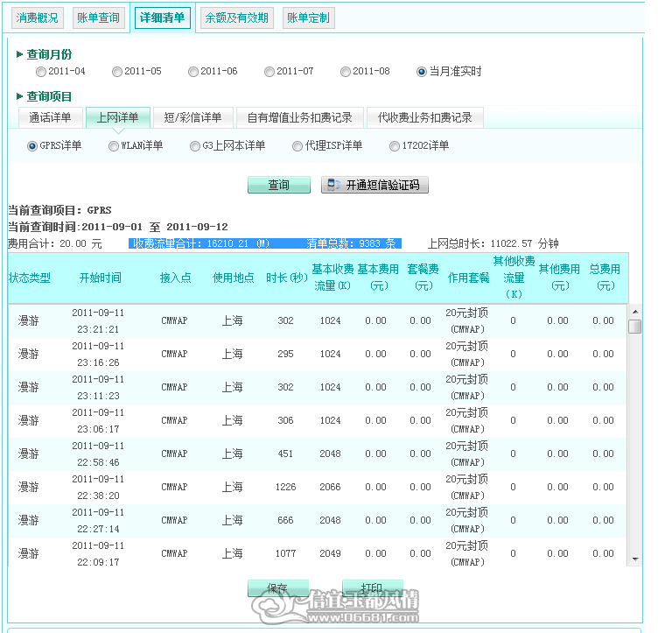The width and height of the screenshot is (672, 633).
Task: Click the highlighted 清单总数 9383 条 text
Action: coord(352,243)
